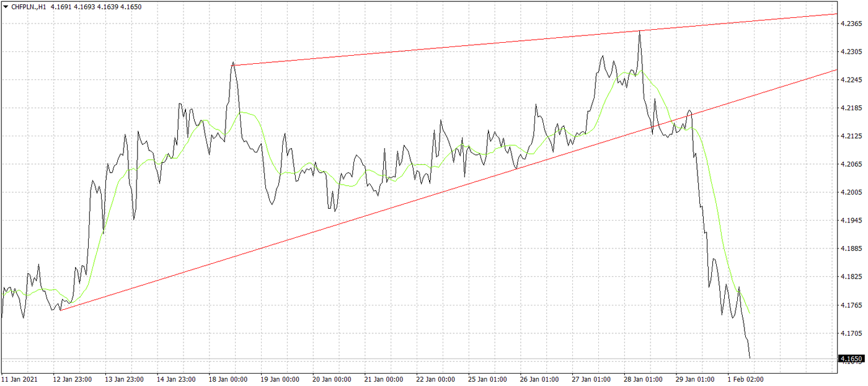
Task: Click the highest price peak touching the upper trendline
Action: point(639,31)
